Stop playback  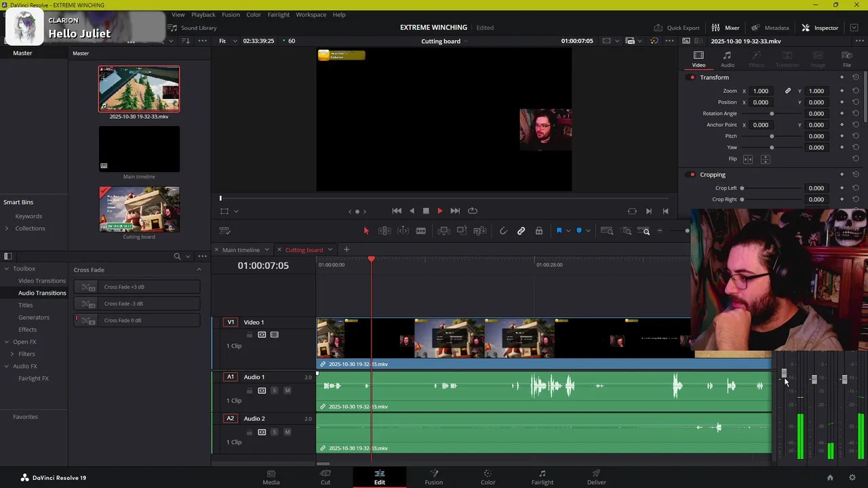(426, 211)
